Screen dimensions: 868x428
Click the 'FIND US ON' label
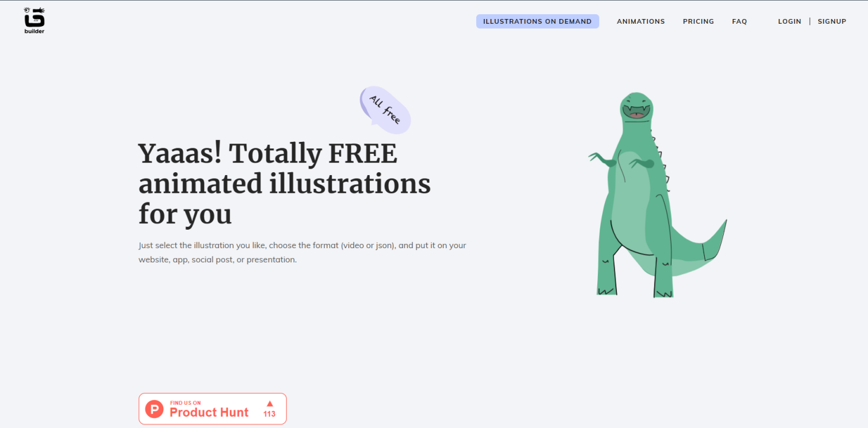(185, 403)
